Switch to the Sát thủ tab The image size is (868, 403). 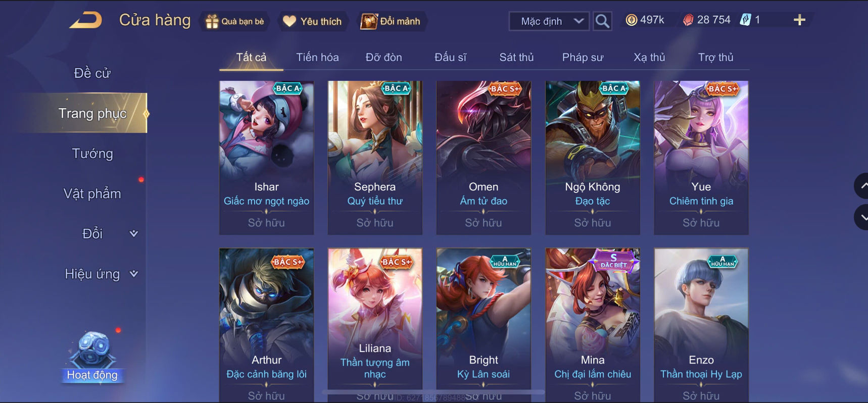pyautogui.click(x=516, y=57)
